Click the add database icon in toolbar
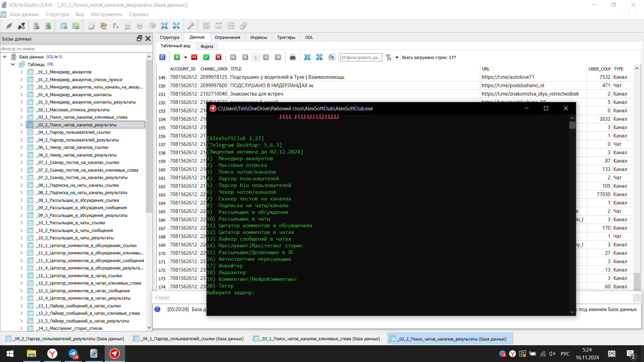Screen dimensions: 644x362 tap(36, 26)
